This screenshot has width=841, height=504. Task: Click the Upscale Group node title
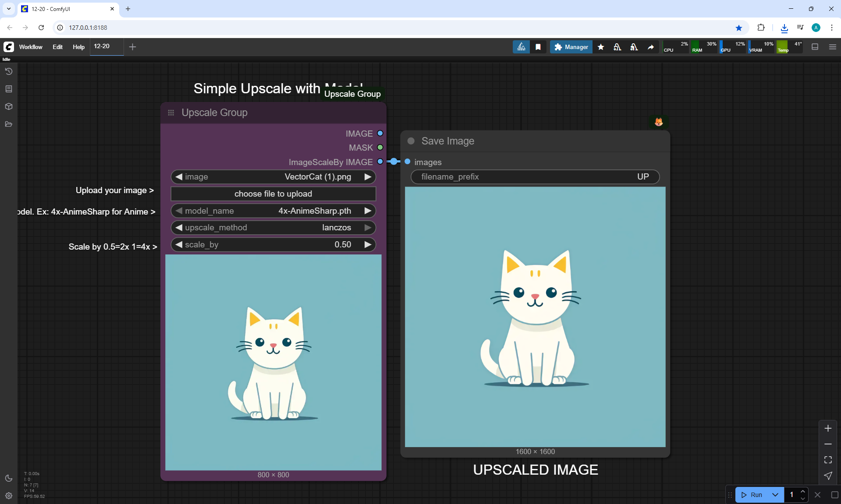(x=214, y=113)
